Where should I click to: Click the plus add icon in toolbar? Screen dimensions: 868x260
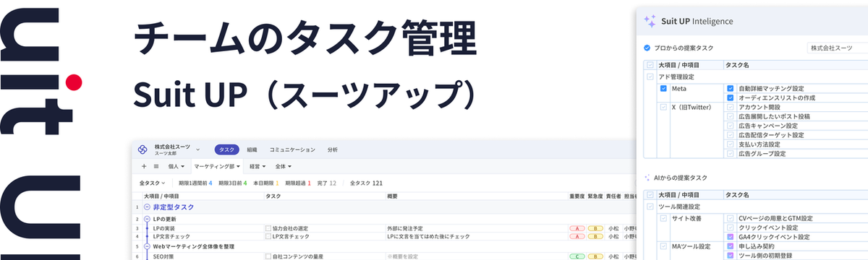[x=145, y=166]
